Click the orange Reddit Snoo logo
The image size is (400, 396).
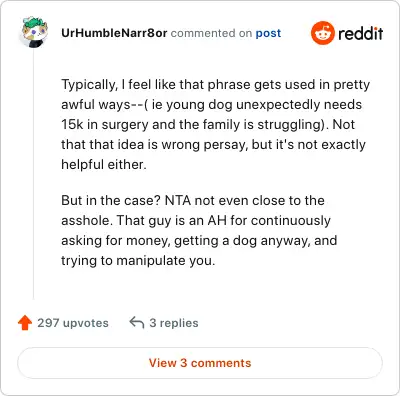pyautogui.click(x=322, y=33)
